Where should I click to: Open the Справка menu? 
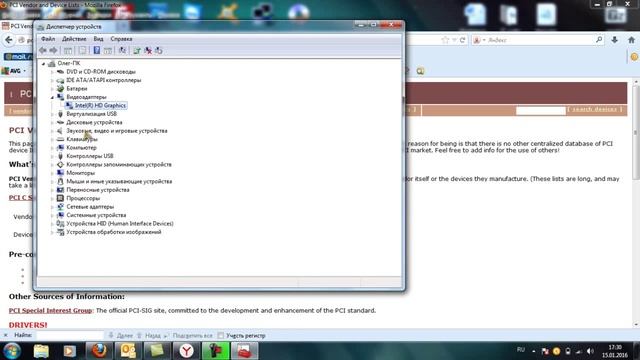121,39
